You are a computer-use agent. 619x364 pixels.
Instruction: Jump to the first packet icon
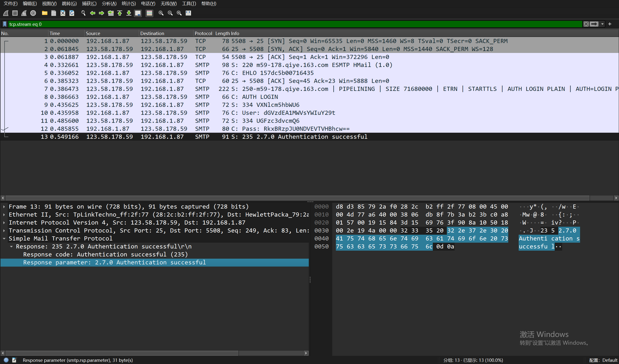120,13
